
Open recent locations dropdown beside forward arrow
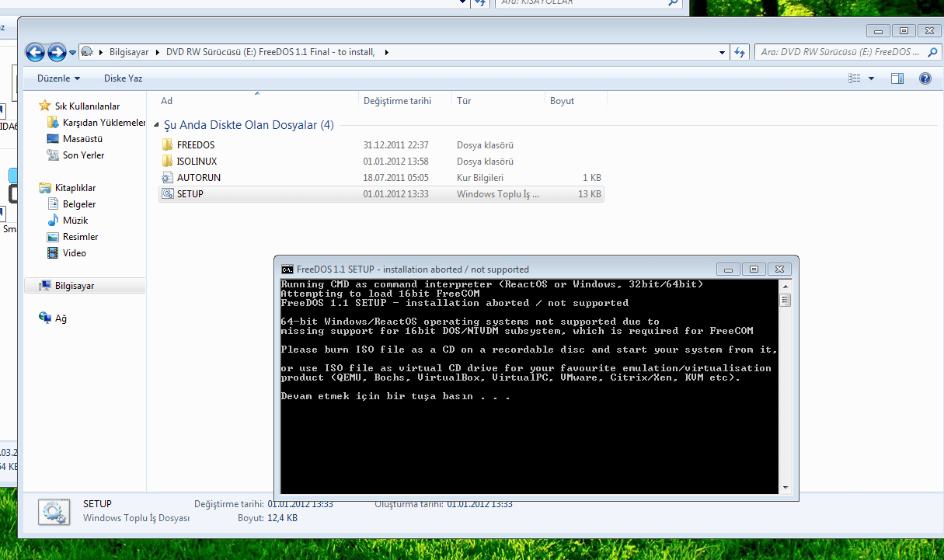(x=72, y=53)
